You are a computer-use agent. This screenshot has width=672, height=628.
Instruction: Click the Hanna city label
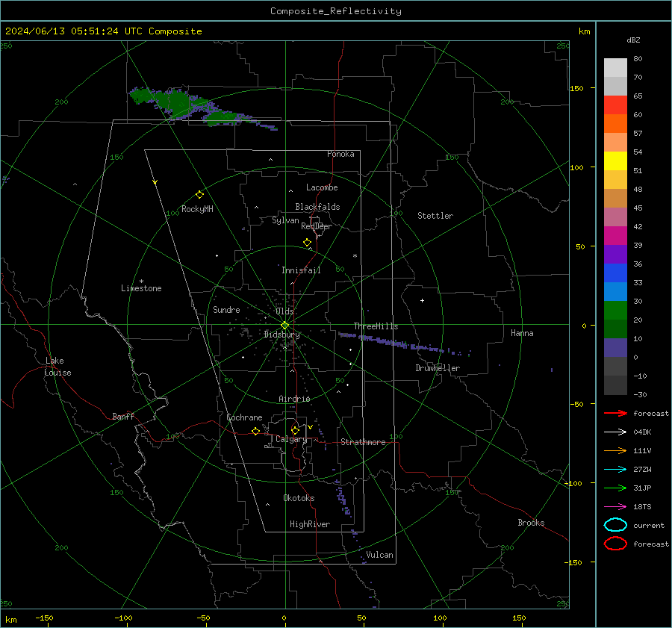pos(522,333)
